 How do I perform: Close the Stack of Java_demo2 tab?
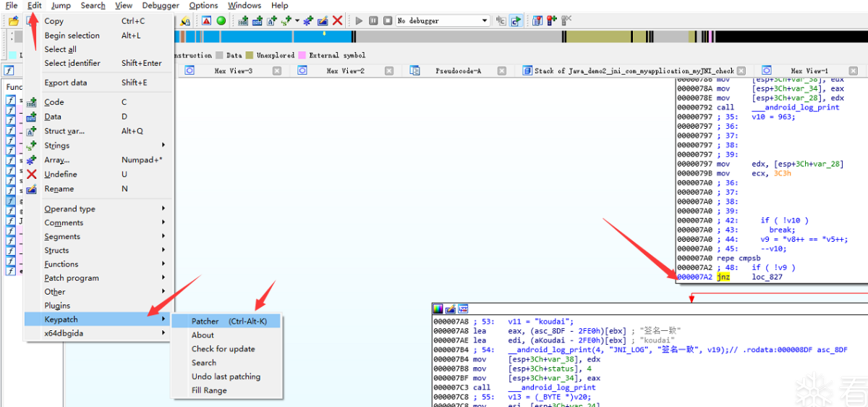tap(742, 70)
